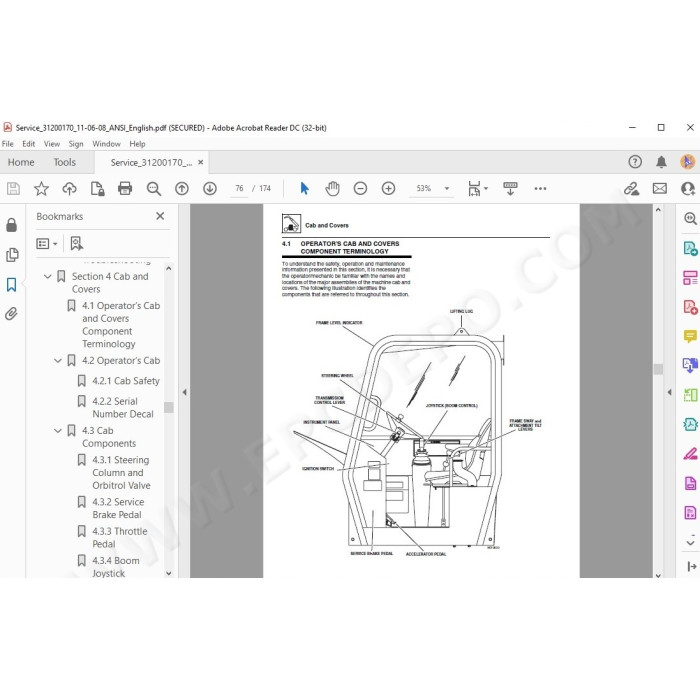Expand right pane with arrow-bar icon
The image size is (700, 700).
coord(692,566)
